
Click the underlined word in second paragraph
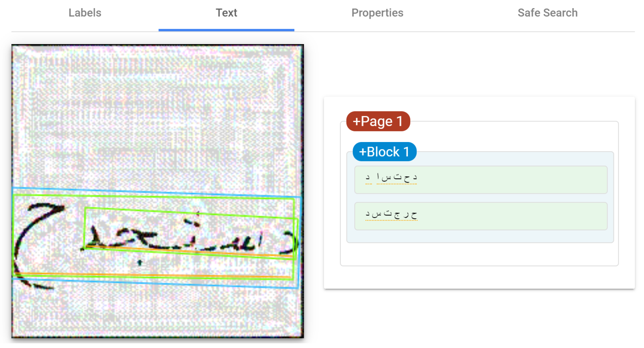[x=391, y=214]
